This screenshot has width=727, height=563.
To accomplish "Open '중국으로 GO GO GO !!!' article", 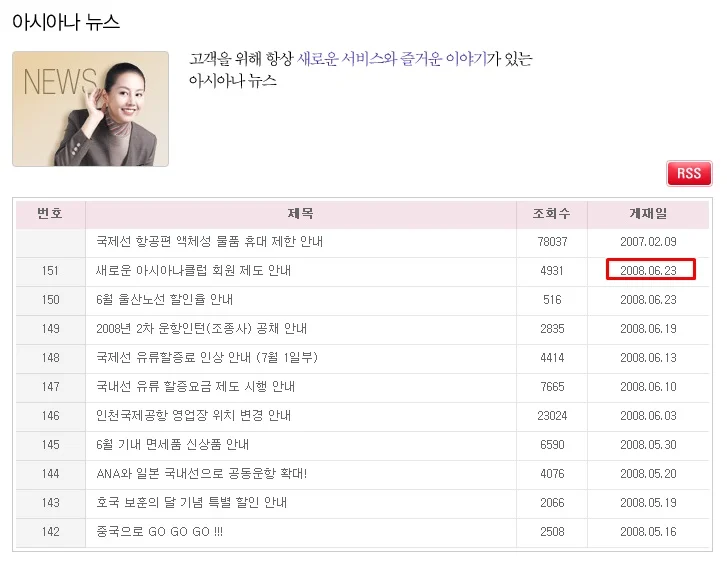I will pyautogui.click(x=159, y=531).
